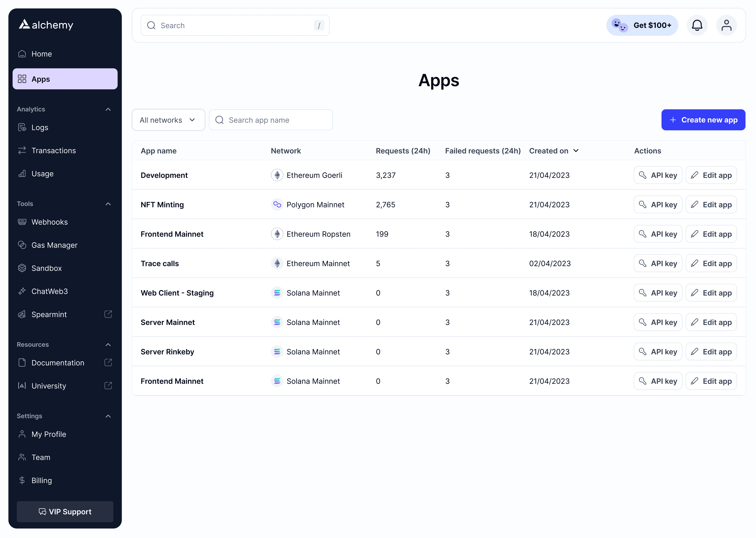Click the Search app name field

(x=271, y=120)
